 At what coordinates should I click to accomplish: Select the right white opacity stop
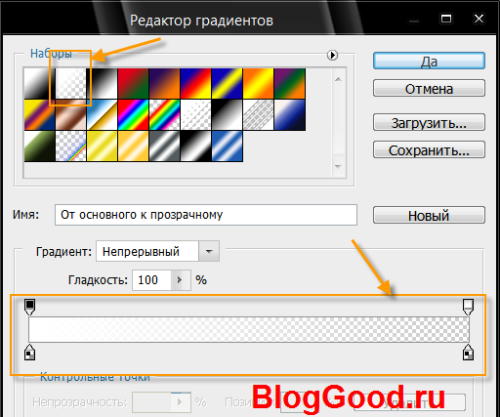tap(468, 307)
